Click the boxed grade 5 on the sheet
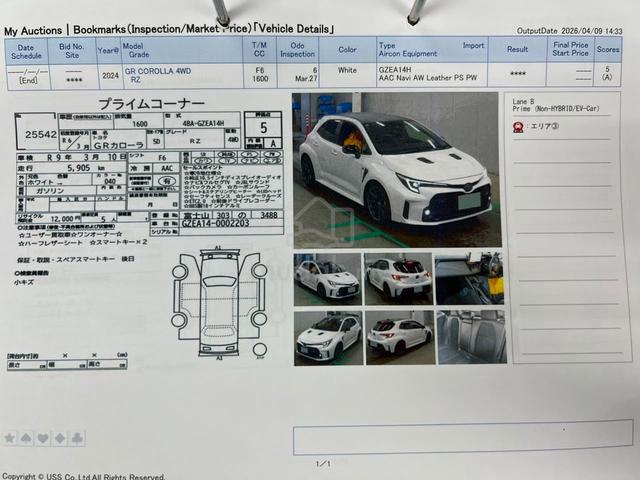This screenshot has height=480, width=640. [264, 128]
